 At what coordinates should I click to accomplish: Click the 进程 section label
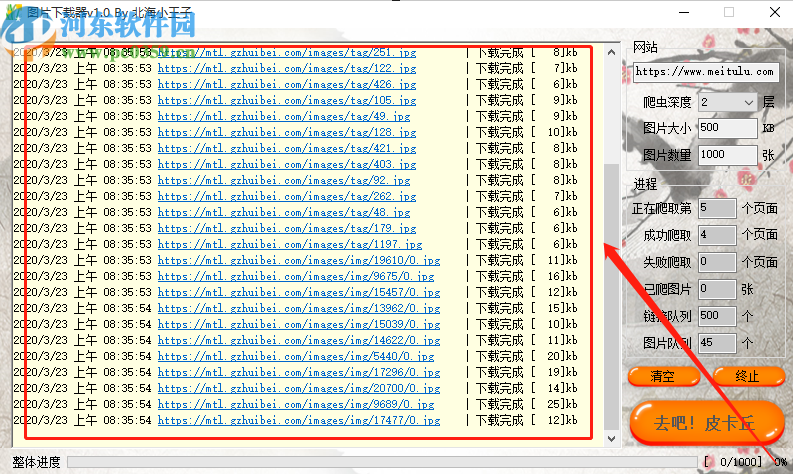(x=645, y=184)
